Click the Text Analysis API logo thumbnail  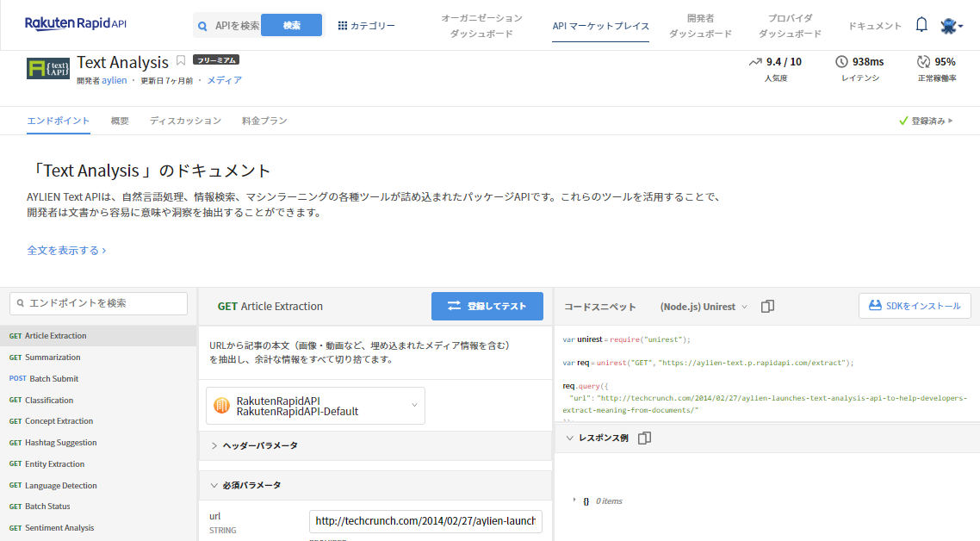click(x=48, y=68)
